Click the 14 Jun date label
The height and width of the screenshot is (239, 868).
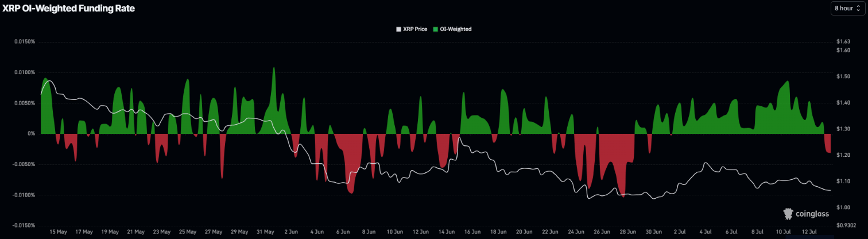(445, 232)
